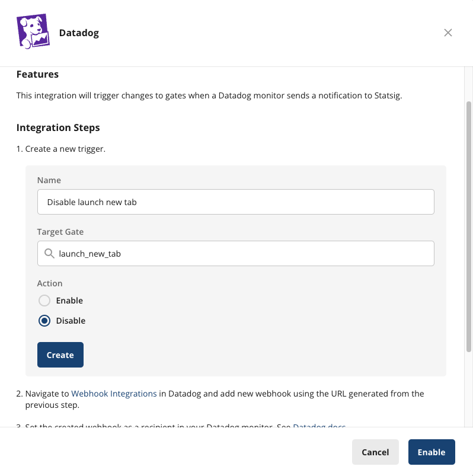
Task: Click the magnifying glass search icon
Action: coord(50,253)
